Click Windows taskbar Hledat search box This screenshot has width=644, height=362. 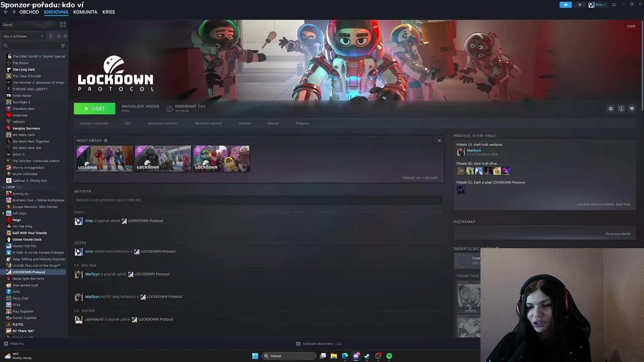click(290, 356)
